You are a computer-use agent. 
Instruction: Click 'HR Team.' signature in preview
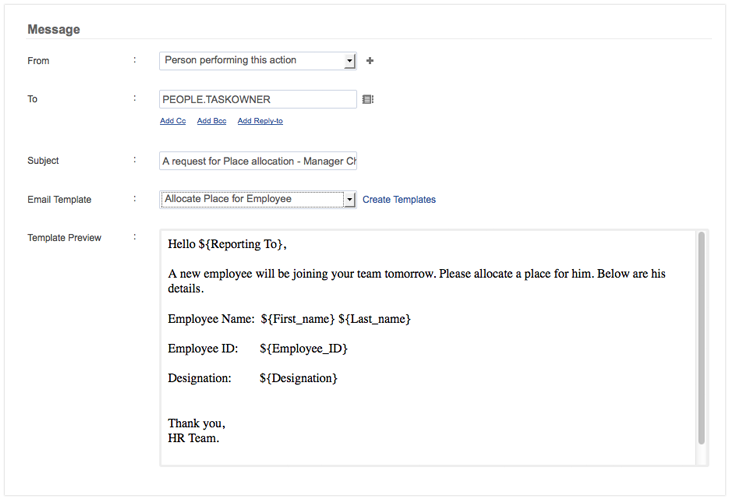tap(193, 438)
